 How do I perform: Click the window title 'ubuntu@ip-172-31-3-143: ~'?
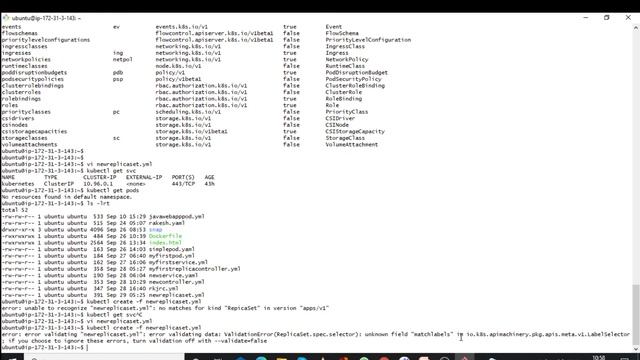coord(46,18)
